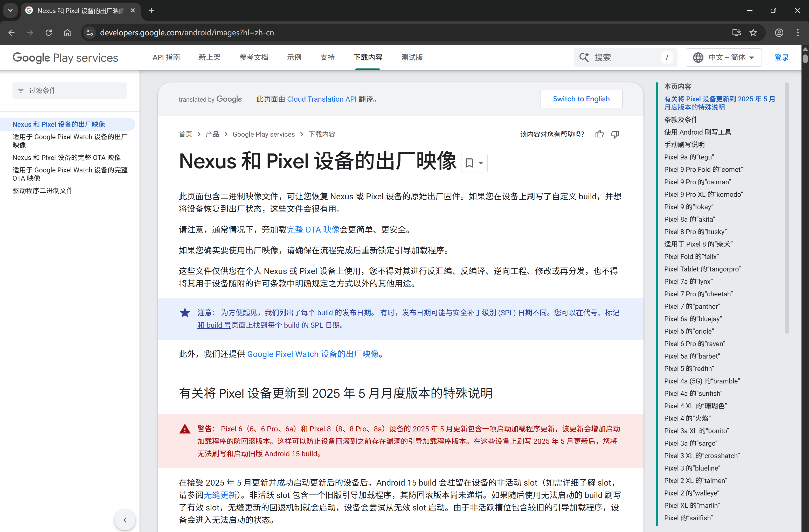The height and width of the screenshot is (532, 809).
Task: Close the Nexus 和 Pixel tab
Action: 133,11
